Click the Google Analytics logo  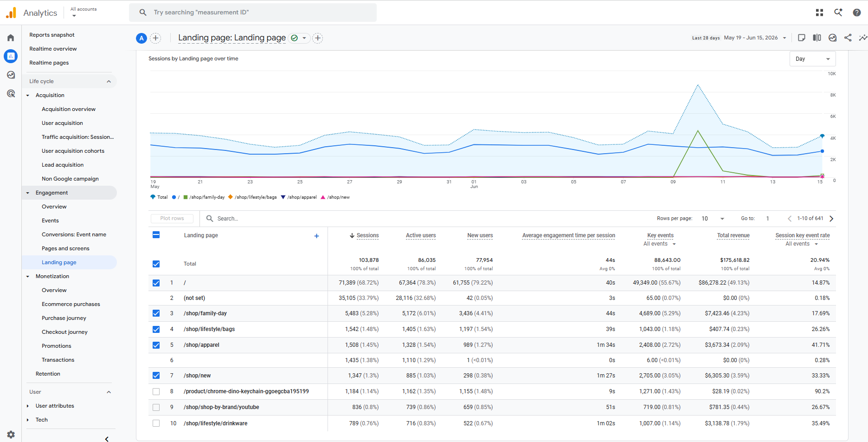(x=11, y=13)
